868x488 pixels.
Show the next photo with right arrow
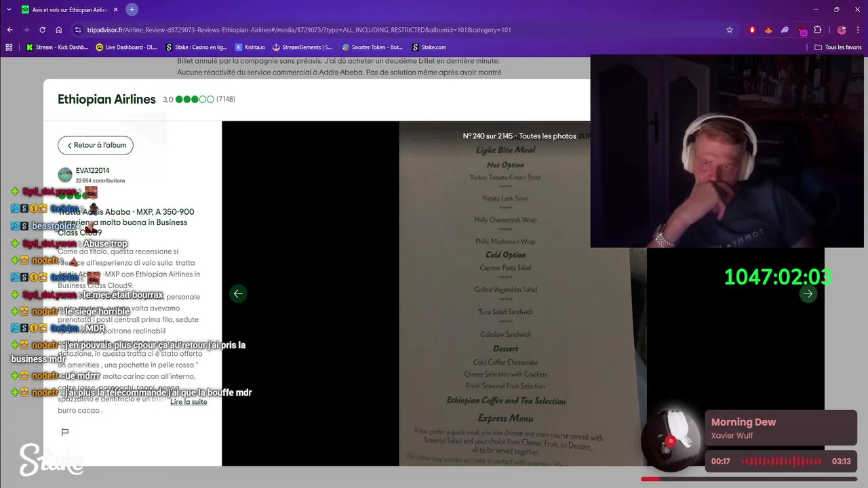click(x=808, y=293)
